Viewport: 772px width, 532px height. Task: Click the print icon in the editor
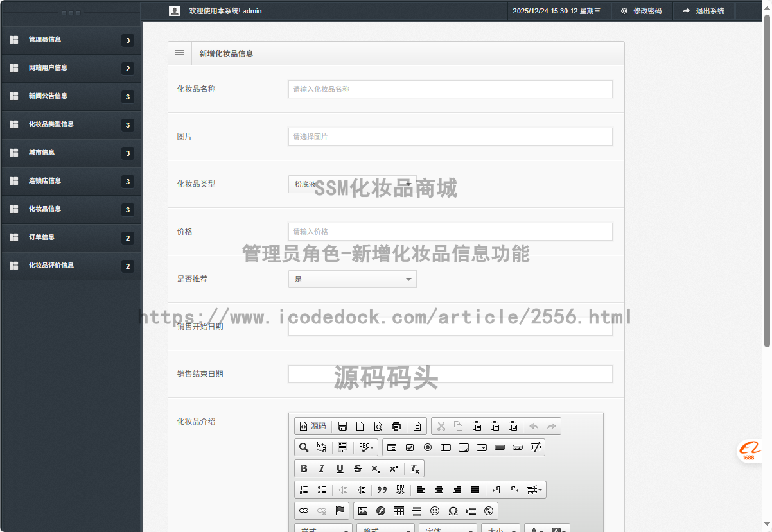pos(396,426)
